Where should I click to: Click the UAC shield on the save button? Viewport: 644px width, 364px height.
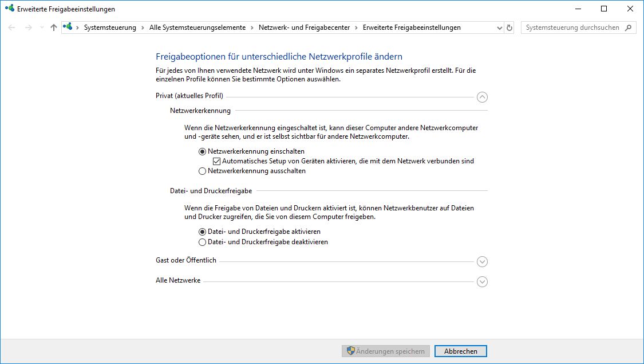350,351
